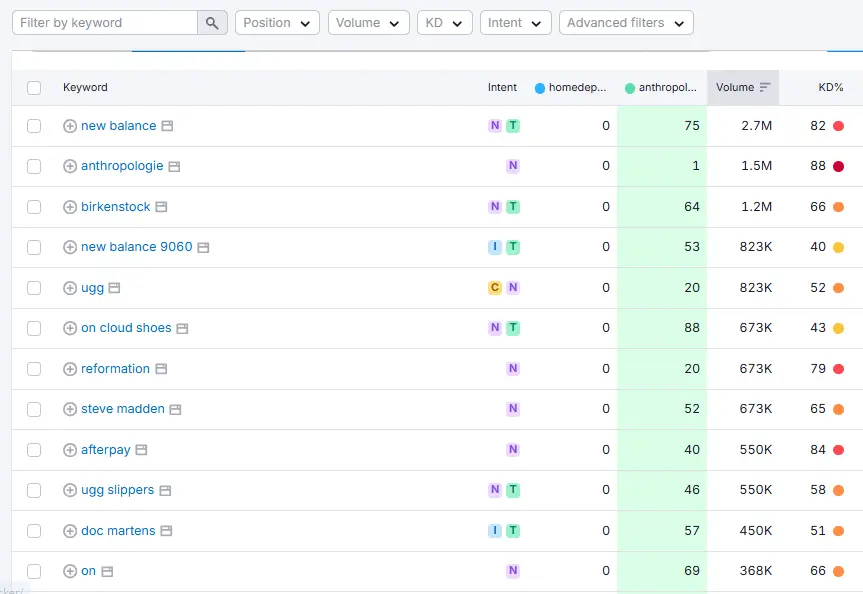Click the Filter by keyword input field

click(104, 23)
